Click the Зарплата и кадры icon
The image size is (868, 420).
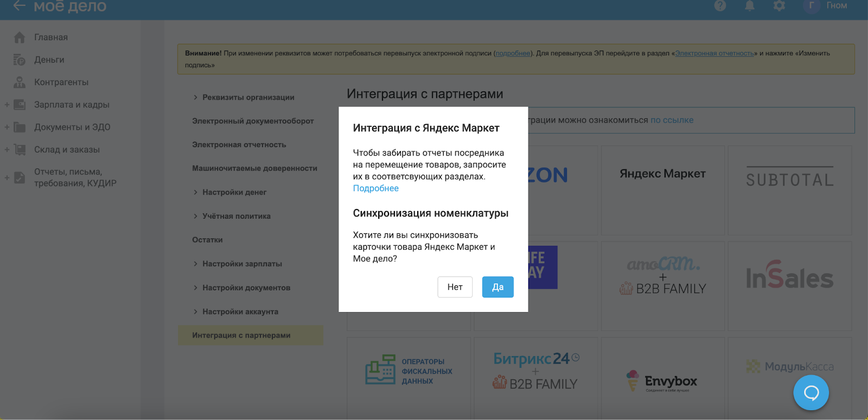tap(20, 105)
